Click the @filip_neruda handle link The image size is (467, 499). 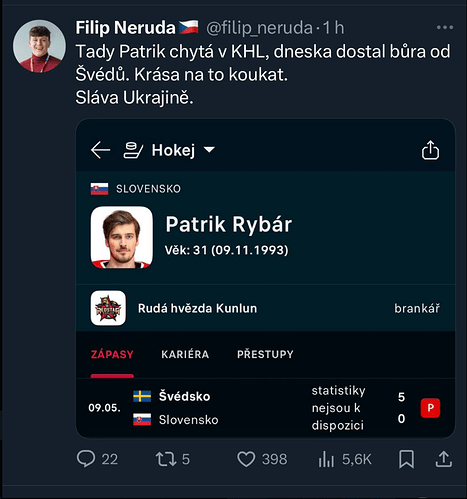pyautogui.click(x=259, y=28)
